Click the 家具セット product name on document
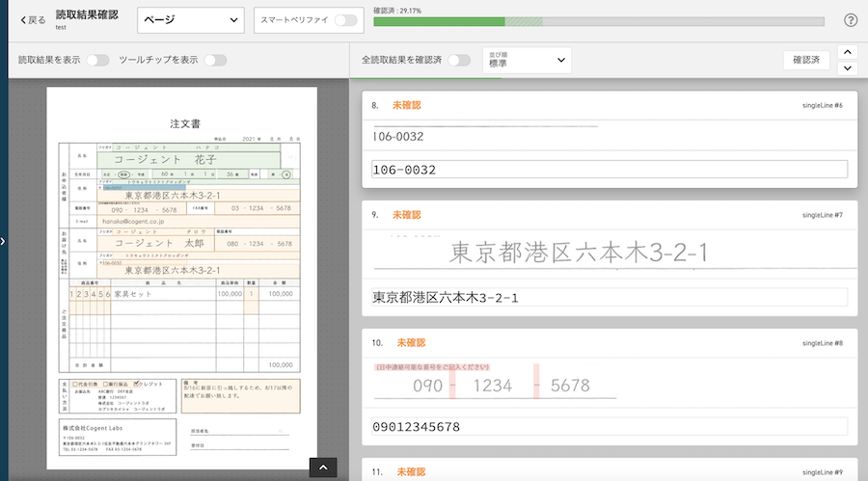Viewport: 868px width, 481px height. coord(133,294)
